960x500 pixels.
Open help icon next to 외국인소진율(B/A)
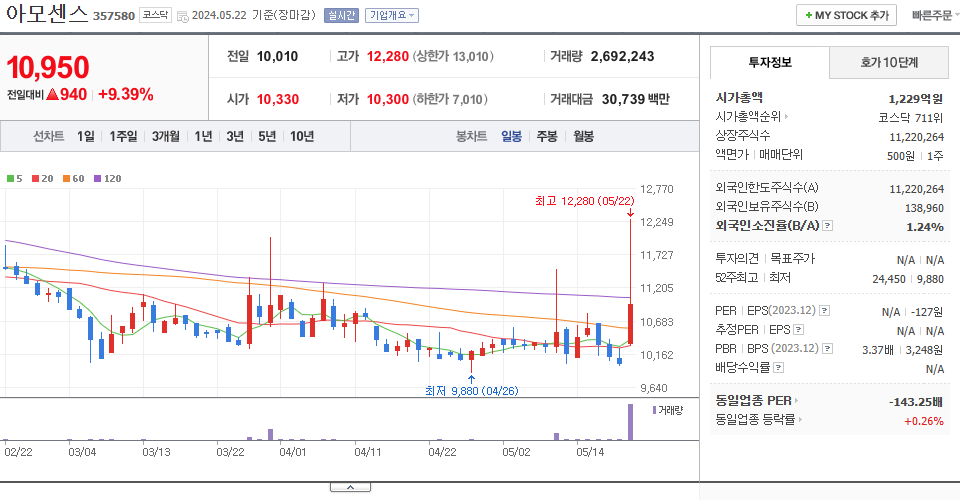click(x=827, y=226)
